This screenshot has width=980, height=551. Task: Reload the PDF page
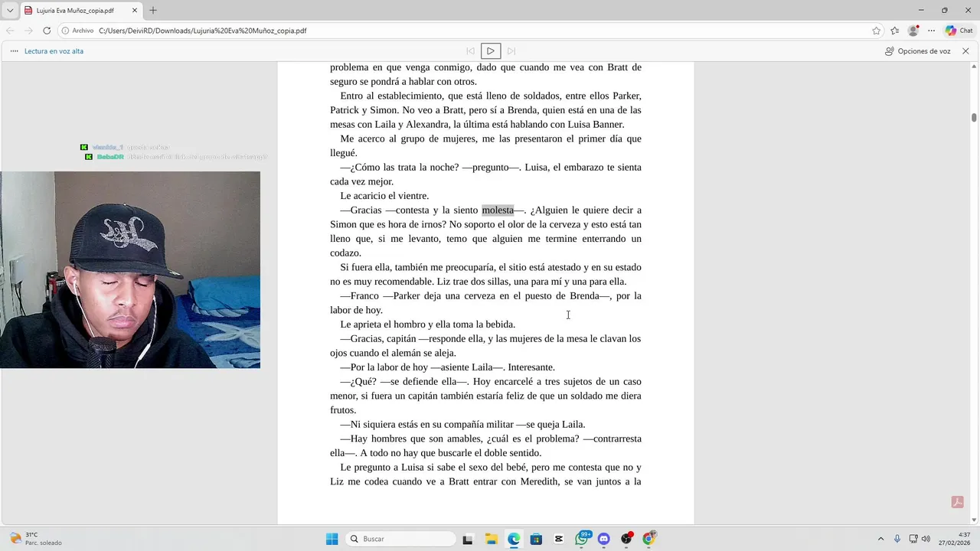click(x=47, y=31)
